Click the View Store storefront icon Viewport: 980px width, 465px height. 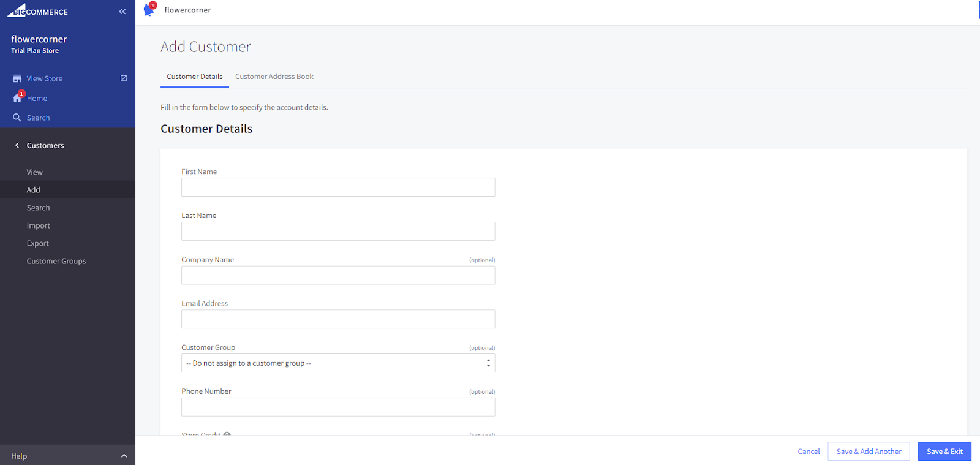pyautogui.click(x=17, y=78)
